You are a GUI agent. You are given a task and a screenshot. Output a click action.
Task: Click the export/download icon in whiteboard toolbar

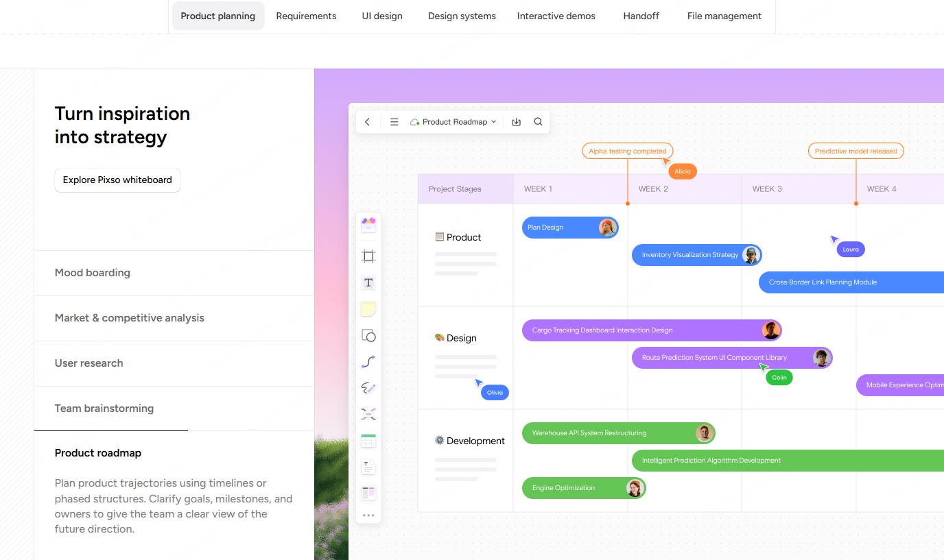point(517,122)
